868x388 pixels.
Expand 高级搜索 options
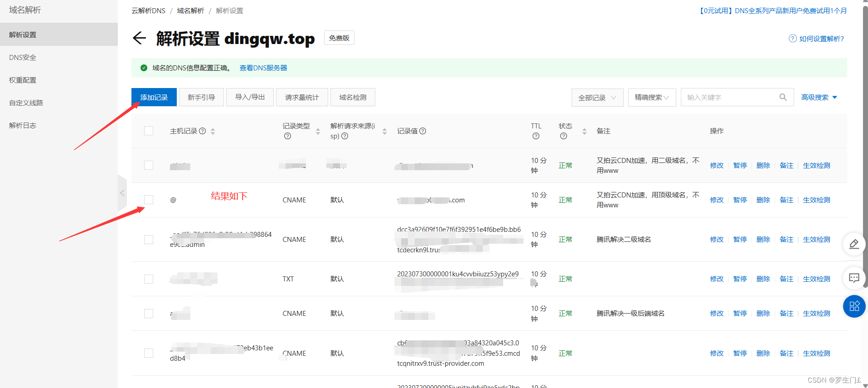(819, 97)
